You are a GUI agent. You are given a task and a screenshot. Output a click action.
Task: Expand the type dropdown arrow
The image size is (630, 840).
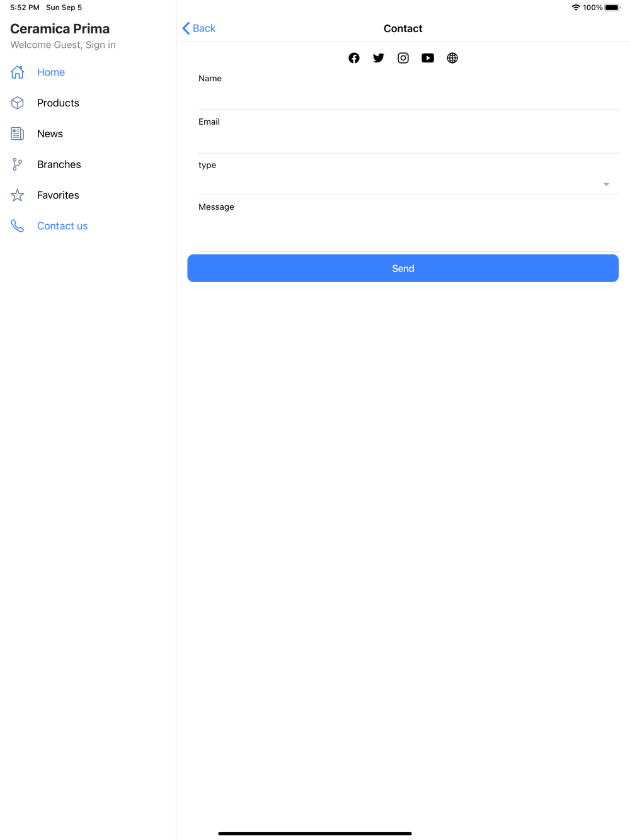point(606,184)
